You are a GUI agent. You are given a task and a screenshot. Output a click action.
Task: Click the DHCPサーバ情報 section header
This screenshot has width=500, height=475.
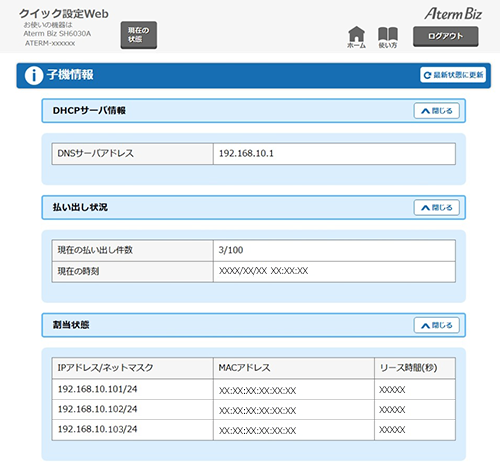coord(253,111)
